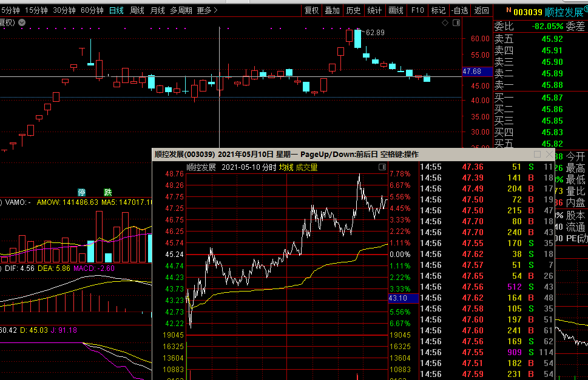
Task: Click the 003039 顺控发展 stock title
Action: (548, 12)
